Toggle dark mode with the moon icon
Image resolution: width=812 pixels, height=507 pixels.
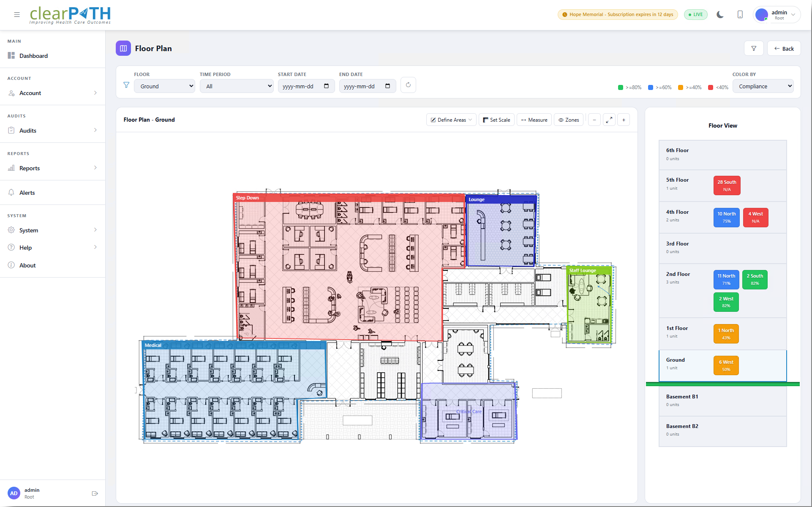[x=719, y=14]
